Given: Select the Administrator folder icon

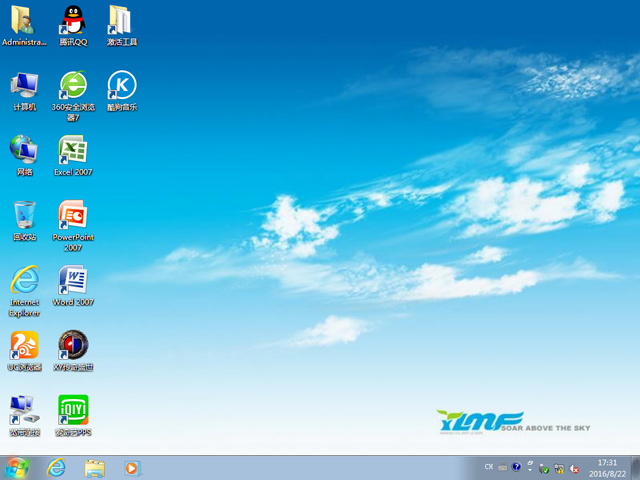Looking at the screenshot, I should [x=24, y=21].
